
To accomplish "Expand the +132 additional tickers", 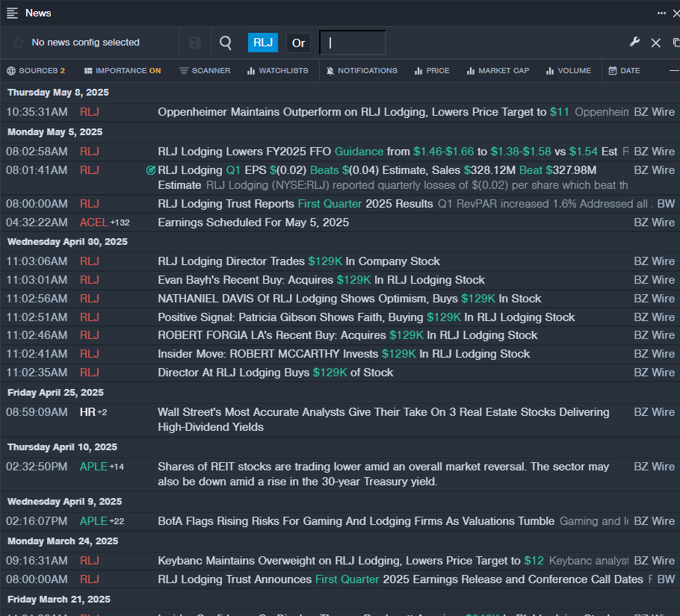I will 120,223.
